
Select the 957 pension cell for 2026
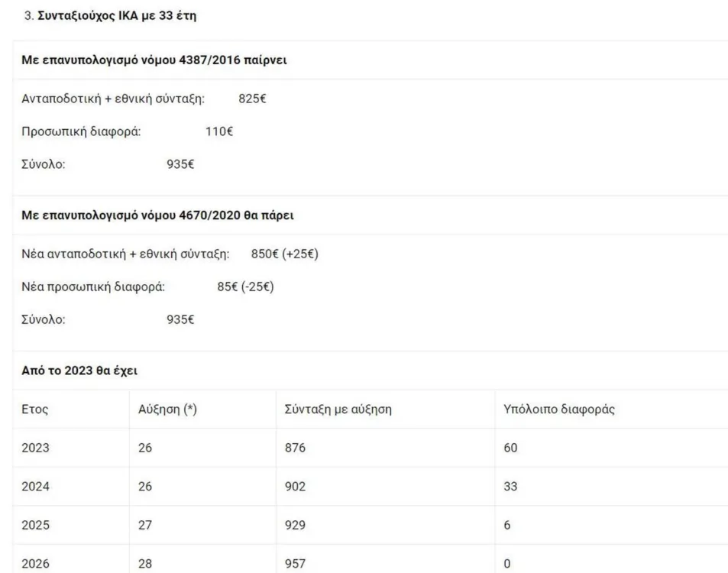[294, 562]
